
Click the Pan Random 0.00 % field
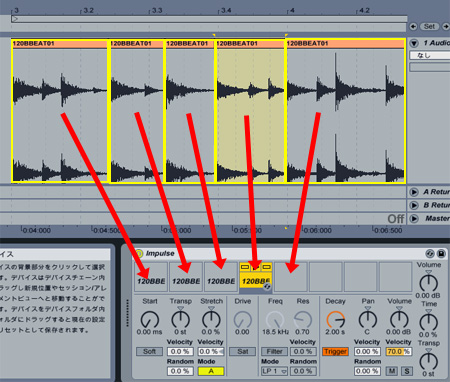[x=367, y=371]
